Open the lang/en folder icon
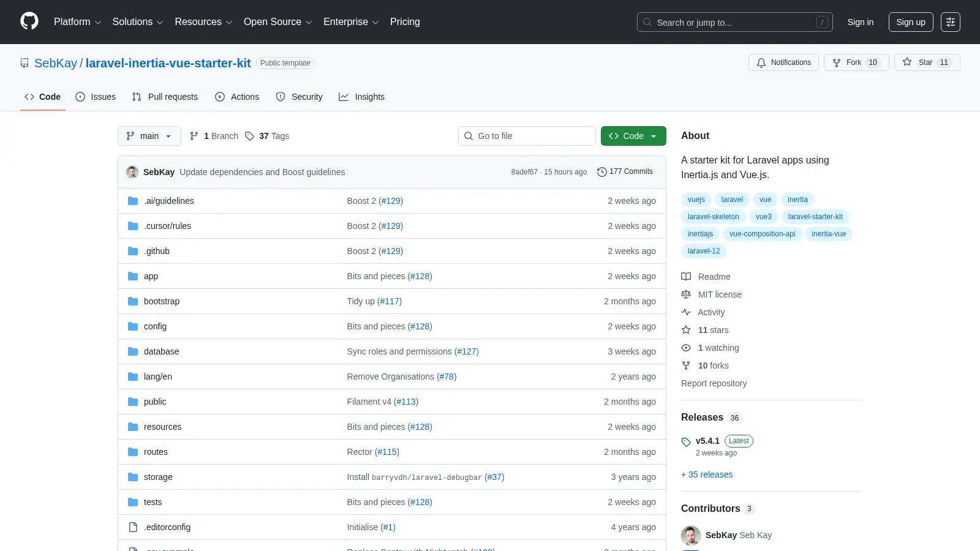 tap(133, 377)
